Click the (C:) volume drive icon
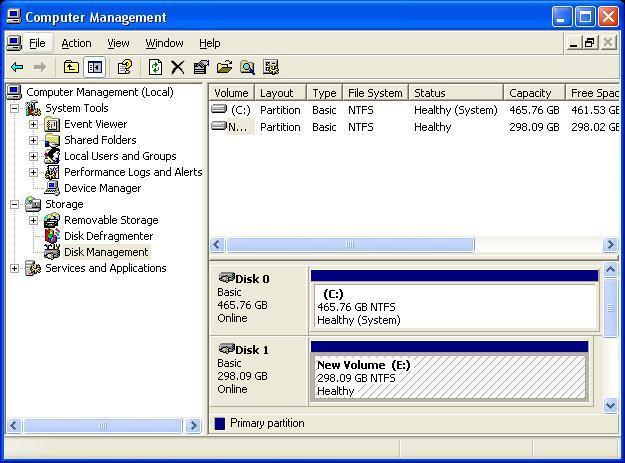The width and height of the screenshot is (625, 463). (x=219, y=109)
